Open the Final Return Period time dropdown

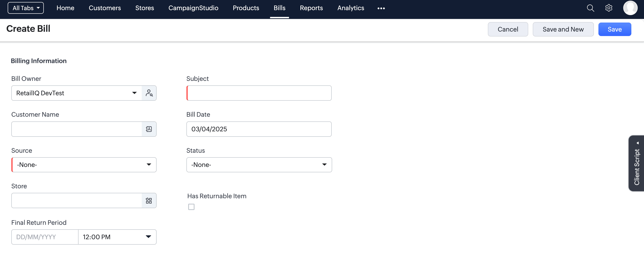(117, 237)
